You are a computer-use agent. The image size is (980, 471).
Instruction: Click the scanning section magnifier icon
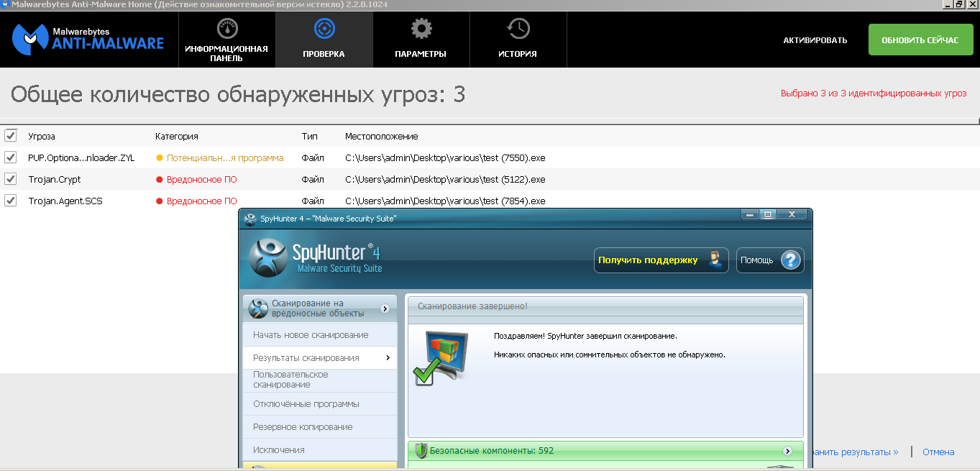point(258,308)
